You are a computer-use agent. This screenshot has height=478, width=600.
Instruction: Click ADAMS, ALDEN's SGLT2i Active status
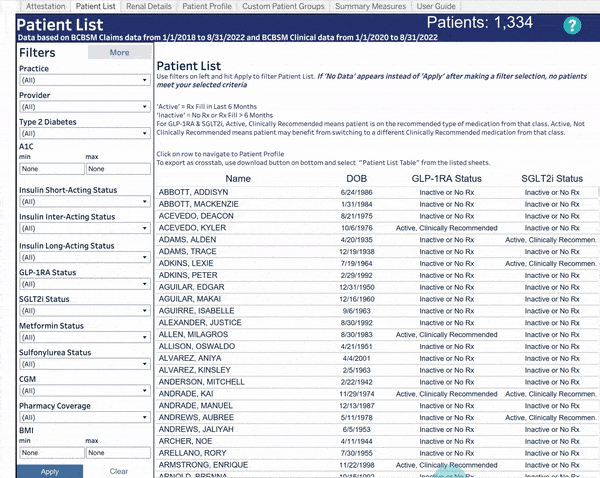tap(551, 240)
